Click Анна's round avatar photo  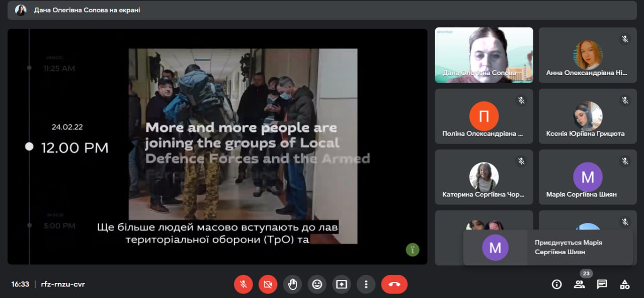588,55
